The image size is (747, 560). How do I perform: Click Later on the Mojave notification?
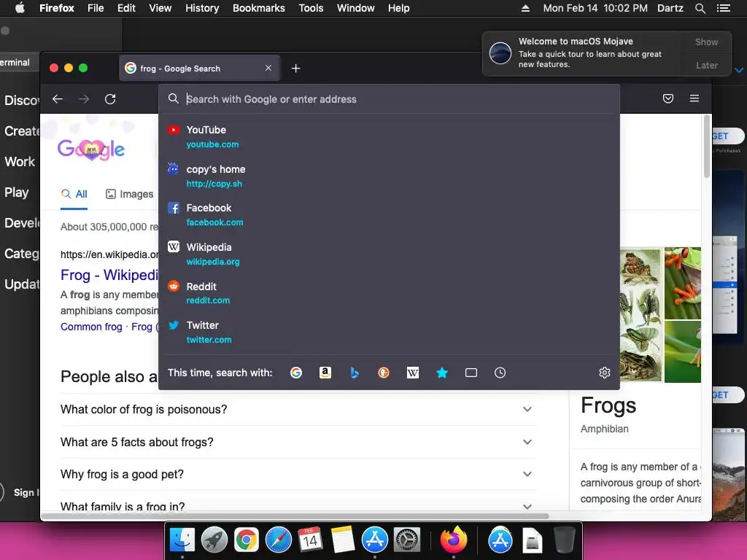pos(706,65)
